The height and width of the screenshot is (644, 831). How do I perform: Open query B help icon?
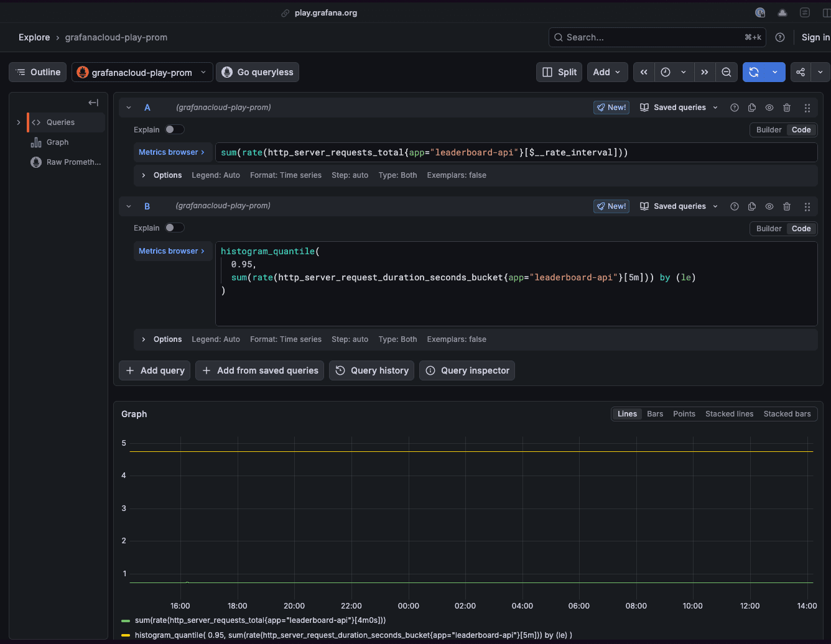click(735, 206)
